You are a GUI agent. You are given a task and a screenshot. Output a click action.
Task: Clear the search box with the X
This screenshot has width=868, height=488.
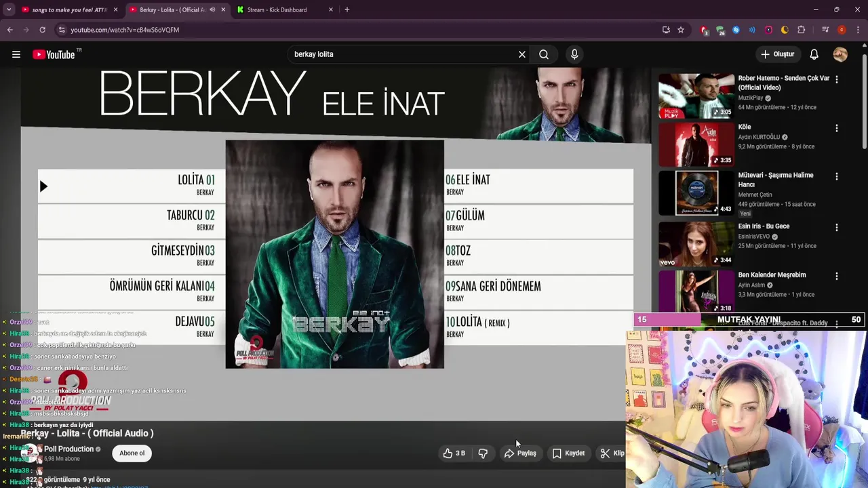pyautogui.click(x=522, y=54)
